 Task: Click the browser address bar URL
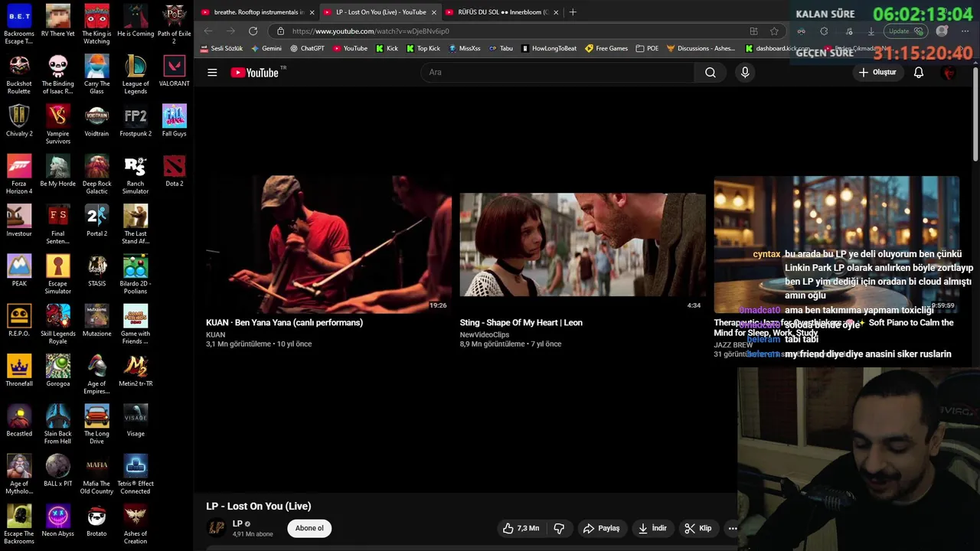coord(371,31)
